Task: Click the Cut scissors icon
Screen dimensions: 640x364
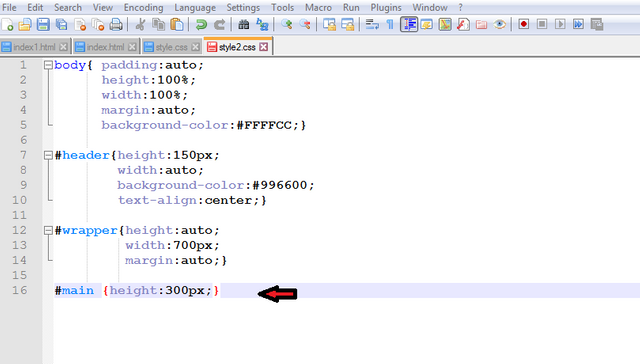Action: [x=140, y=24]
